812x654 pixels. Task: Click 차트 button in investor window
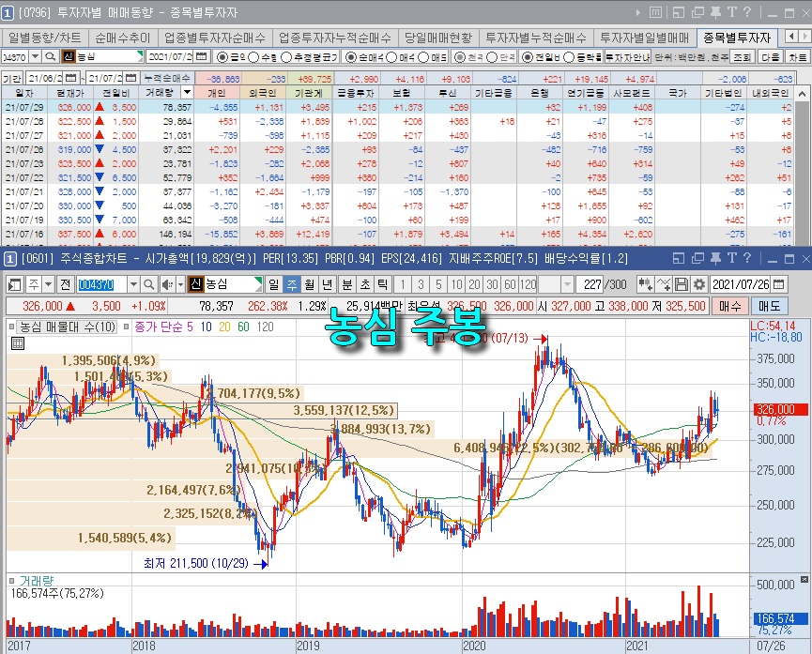tap(798, 57)
